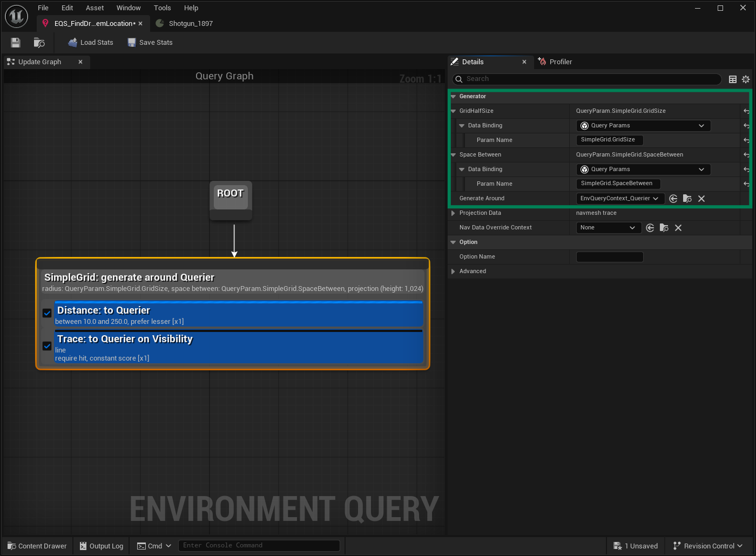Open the Unreal Engine logo menu
756x556 pixels.
click(x=16, y=16)
